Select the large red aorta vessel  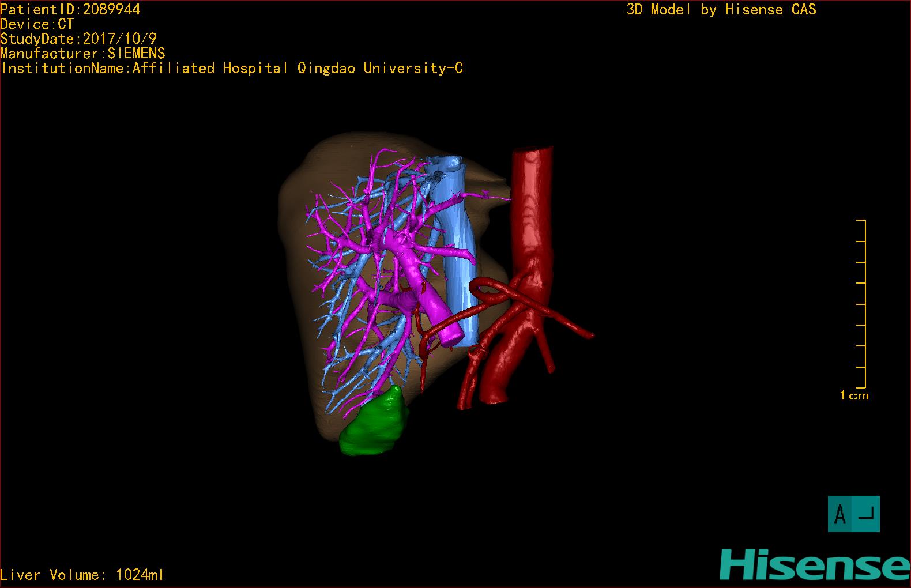529,271
